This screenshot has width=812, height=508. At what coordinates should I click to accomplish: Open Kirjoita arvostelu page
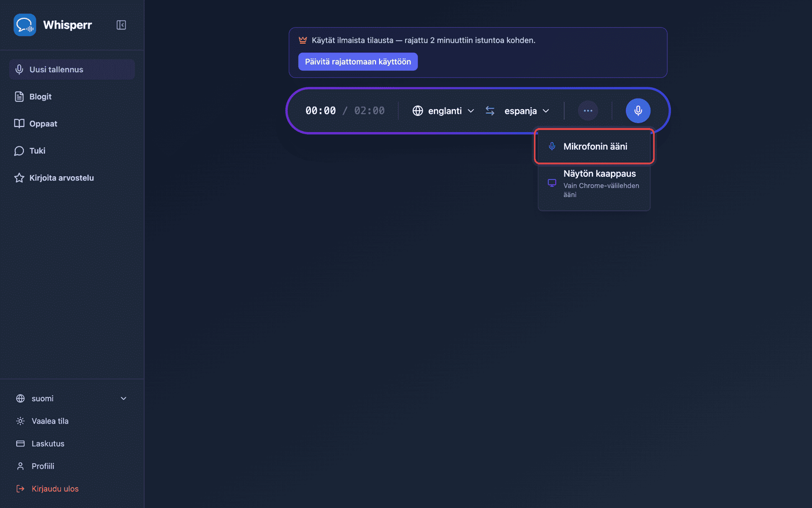72,178
